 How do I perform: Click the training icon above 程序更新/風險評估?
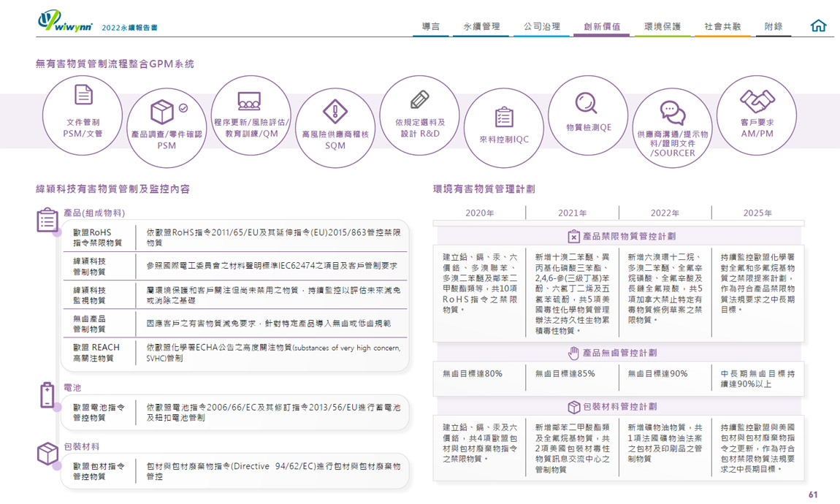click(250, 100)
